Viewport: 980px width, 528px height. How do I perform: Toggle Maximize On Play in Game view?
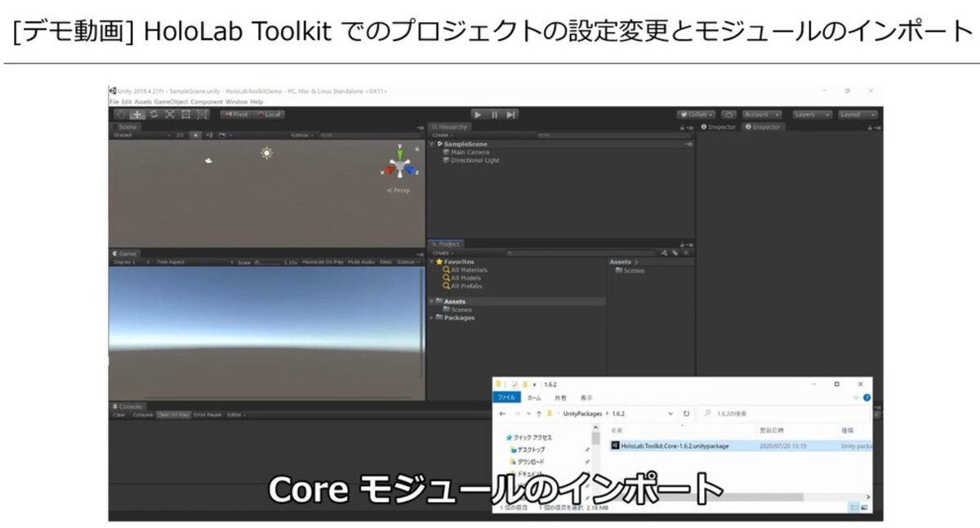[x=323, y=262]
